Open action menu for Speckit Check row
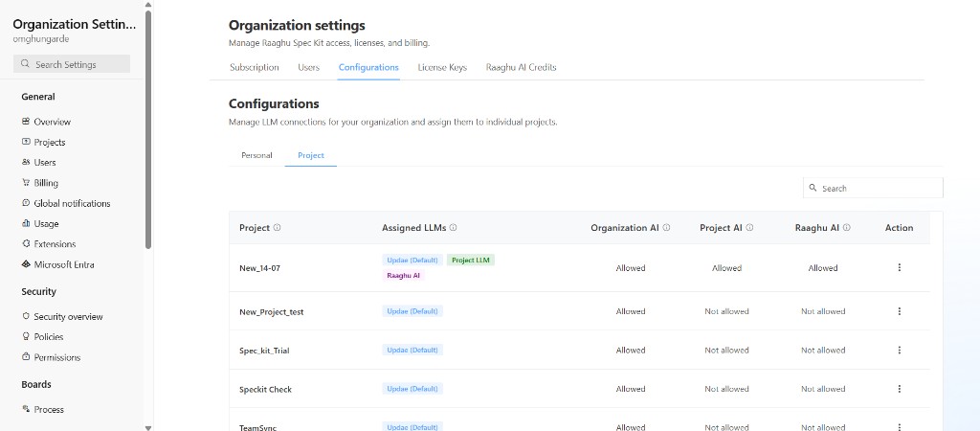 [900, 389]
